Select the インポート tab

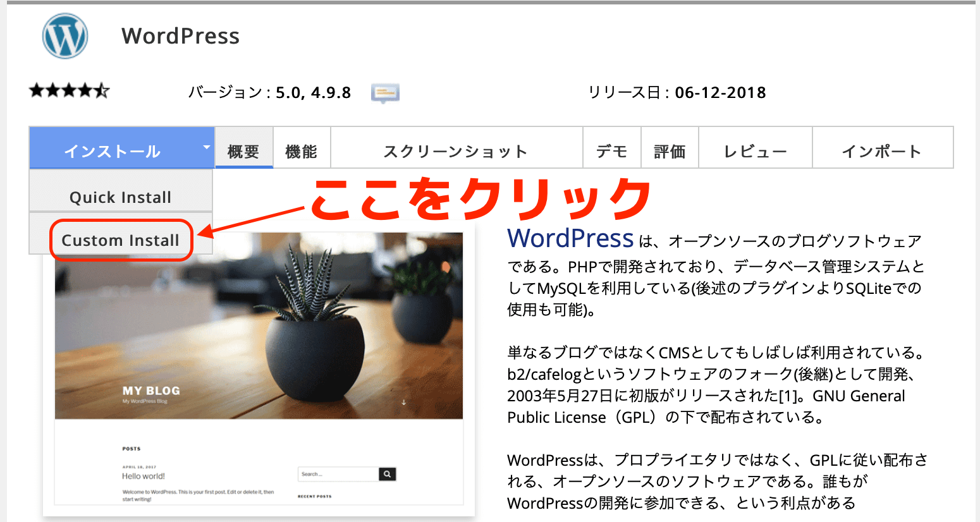click(x=882, y=151)
